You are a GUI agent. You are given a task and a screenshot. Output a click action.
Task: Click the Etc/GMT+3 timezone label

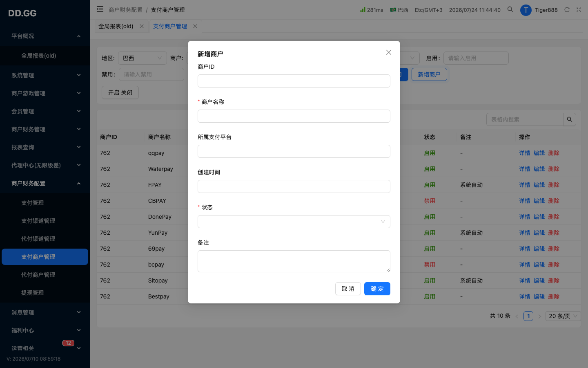428,10
